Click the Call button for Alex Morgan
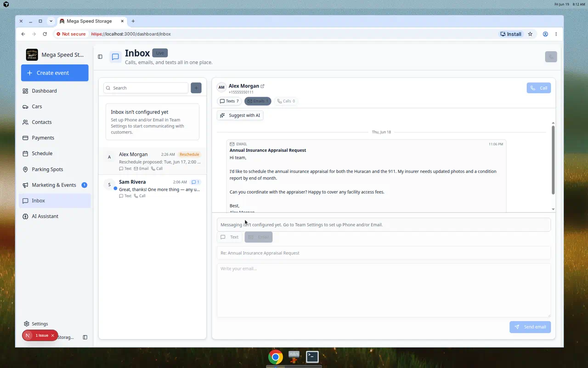The image size is (588, 368). 539,88
